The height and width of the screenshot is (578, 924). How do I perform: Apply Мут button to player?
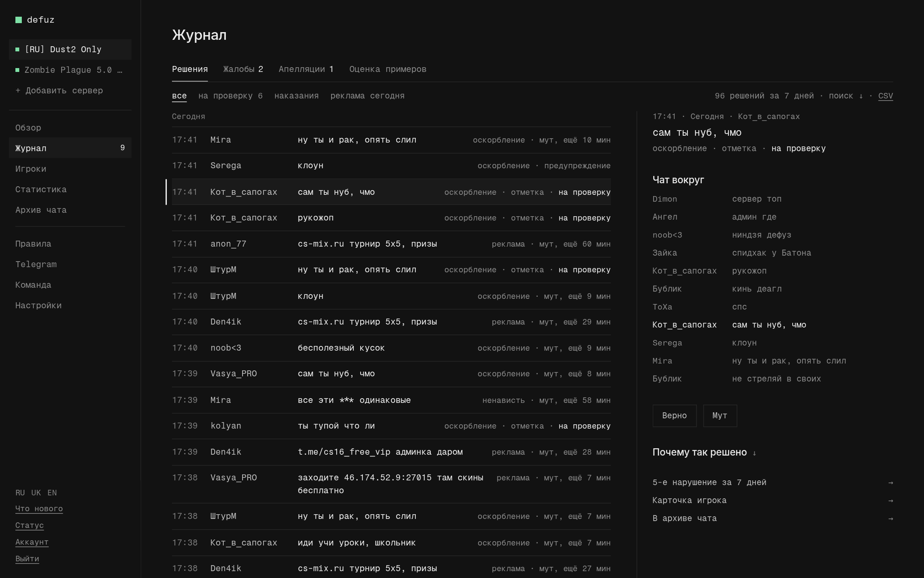pyautogui.click(x=720, y=416)
